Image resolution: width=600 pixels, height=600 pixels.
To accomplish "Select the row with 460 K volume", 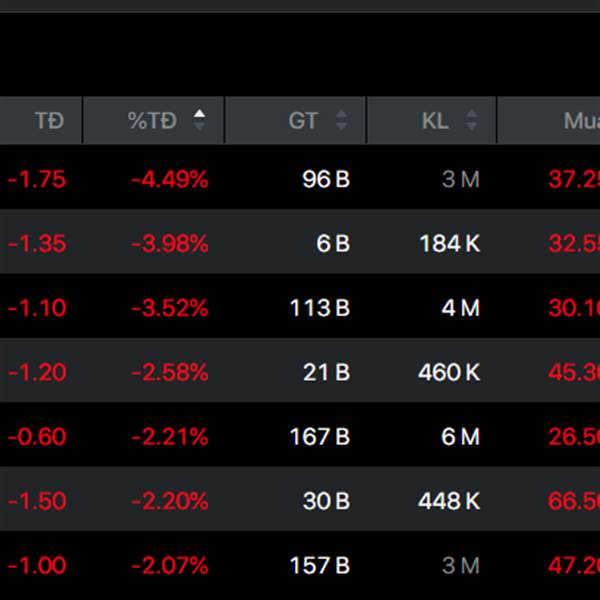I will [300, 372].
